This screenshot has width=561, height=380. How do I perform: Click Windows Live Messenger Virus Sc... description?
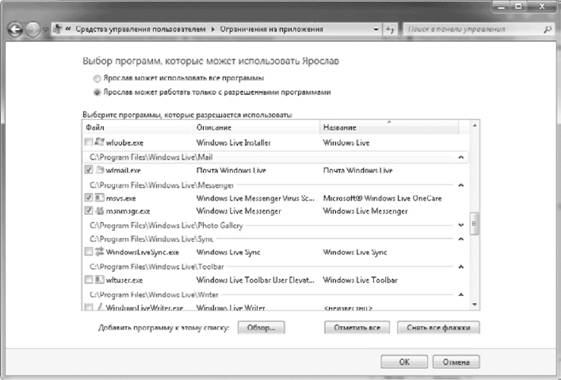[255, 198]
